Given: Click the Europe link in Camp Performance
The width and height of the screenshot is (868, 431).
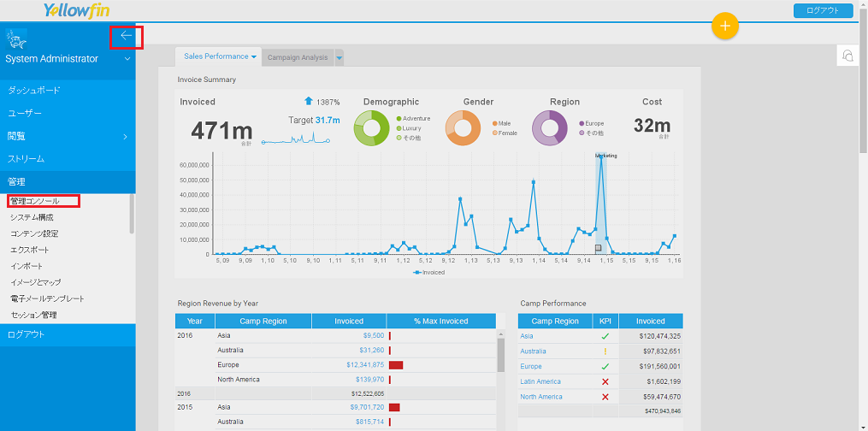Looking at the screenshot, I should [531, 366].
